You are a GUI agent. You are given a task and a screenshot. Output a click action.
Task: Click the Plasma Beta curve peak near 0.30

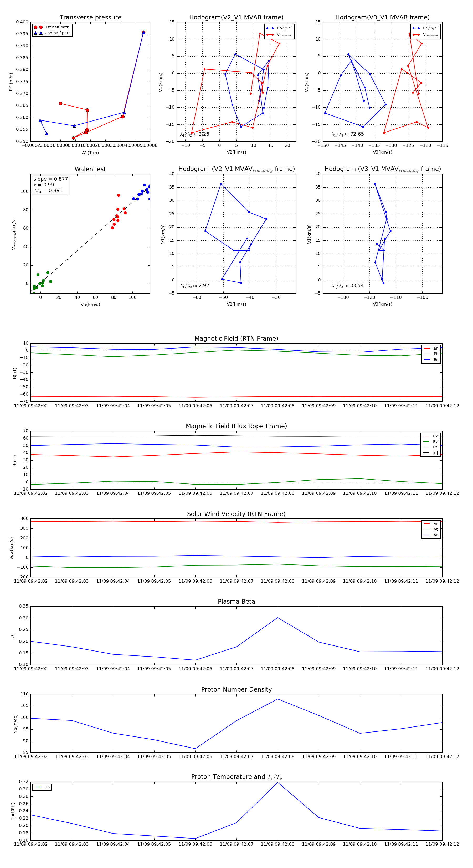click(278, 618)
